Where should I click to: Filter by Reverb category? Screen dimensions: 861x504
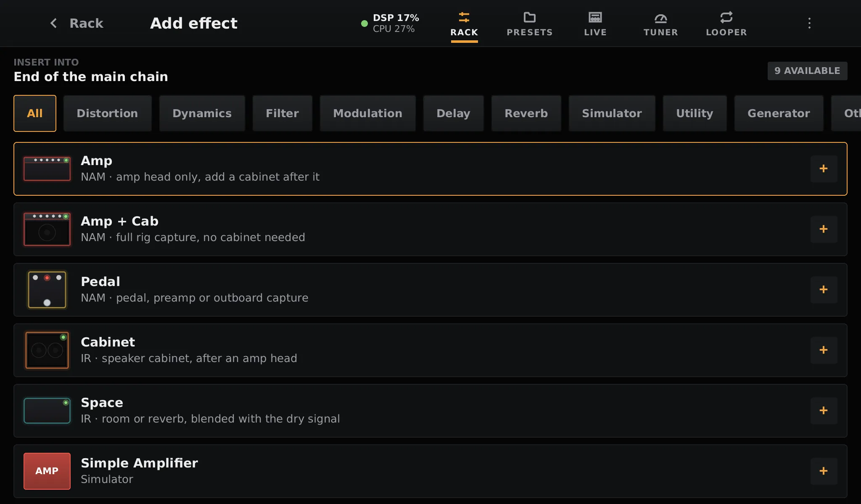[526, 113]
